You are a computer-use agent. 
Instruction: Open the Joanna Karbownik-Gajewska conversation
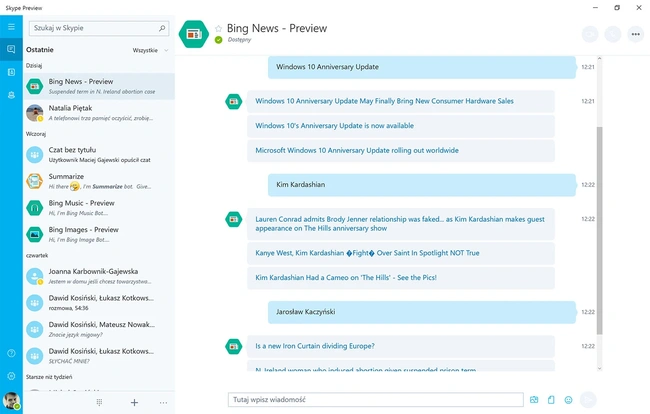[99, 276]
